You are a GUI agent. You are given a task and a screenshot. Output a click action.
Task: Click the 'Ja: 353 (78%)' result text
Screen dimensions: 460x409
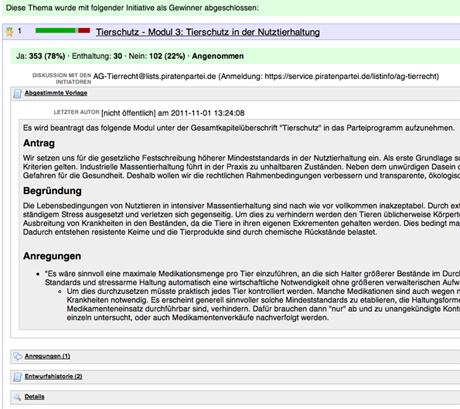40,56
